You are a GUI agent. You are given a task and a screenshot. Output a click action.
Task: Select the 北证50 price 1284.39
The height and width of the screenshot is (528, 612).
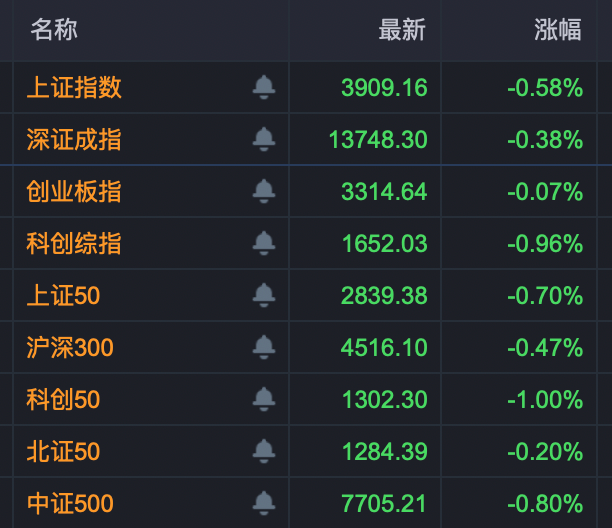tap(384, 451)
